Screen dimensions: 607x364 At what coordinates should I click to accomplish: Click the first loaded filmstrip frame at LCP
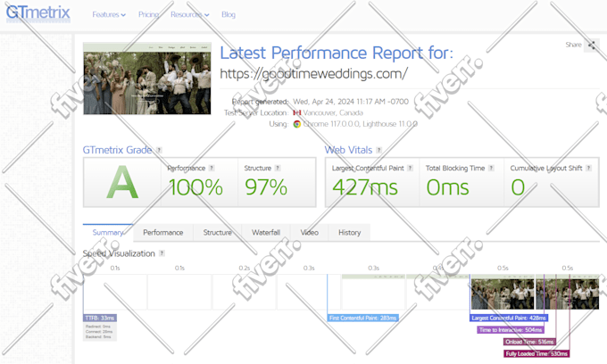point(503,292)
